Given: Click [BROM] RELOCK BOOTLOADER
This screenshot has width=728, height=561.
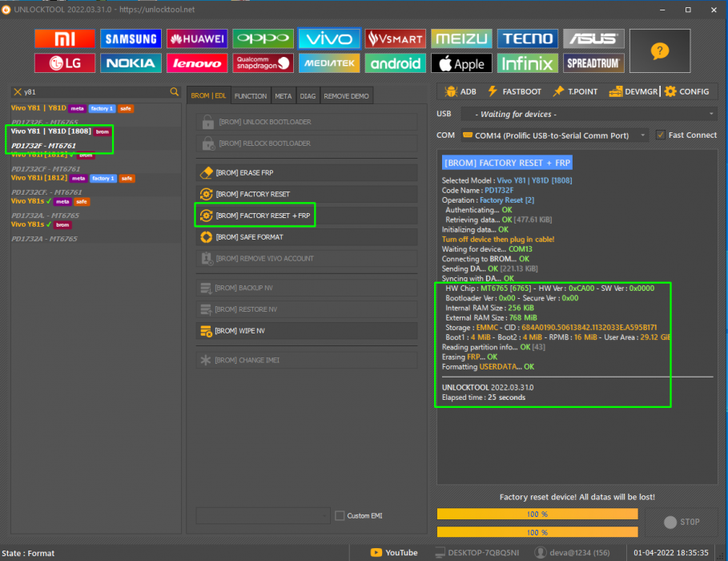Looking at the screenshot, I should coord(307,143).
